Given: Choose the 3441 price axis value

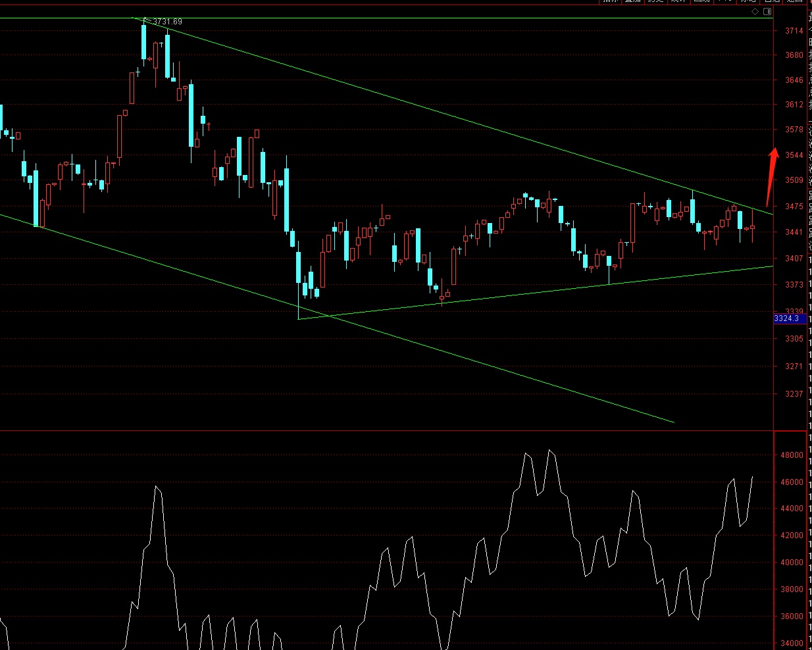Looking at the screenshot, I should click(794, 232).
